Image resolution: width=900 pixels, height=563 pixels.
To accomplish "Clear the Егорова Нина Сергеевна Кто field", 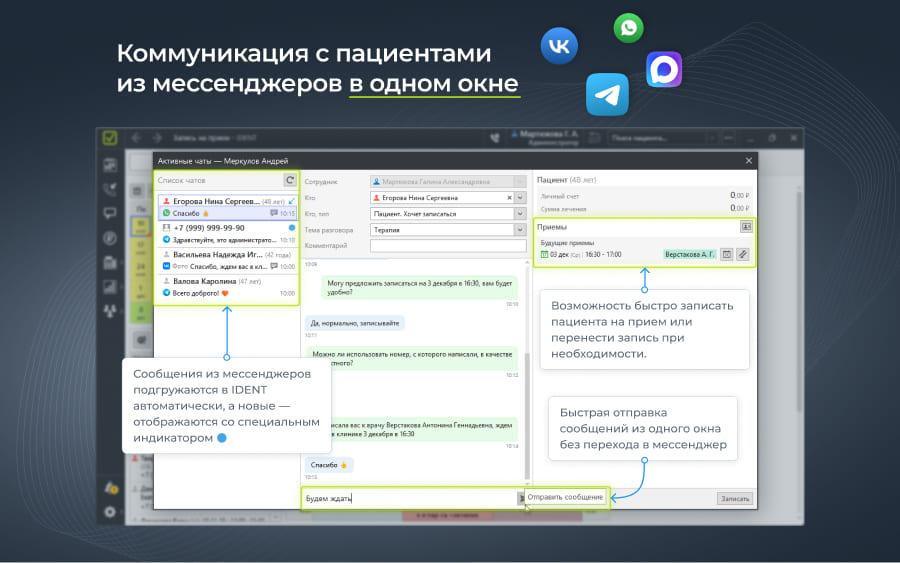I will (x=507, y=198).
